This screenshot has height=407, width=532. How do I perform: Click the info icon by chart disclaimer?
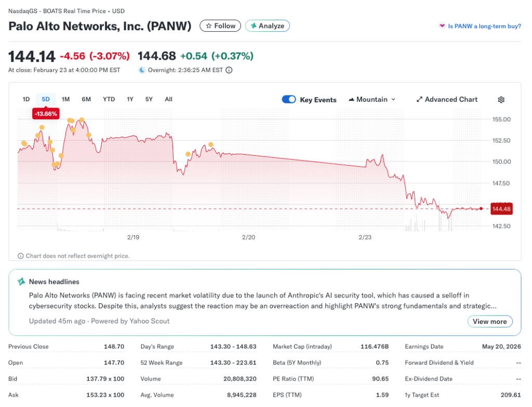pyautogui.click(x=21, y=256)
